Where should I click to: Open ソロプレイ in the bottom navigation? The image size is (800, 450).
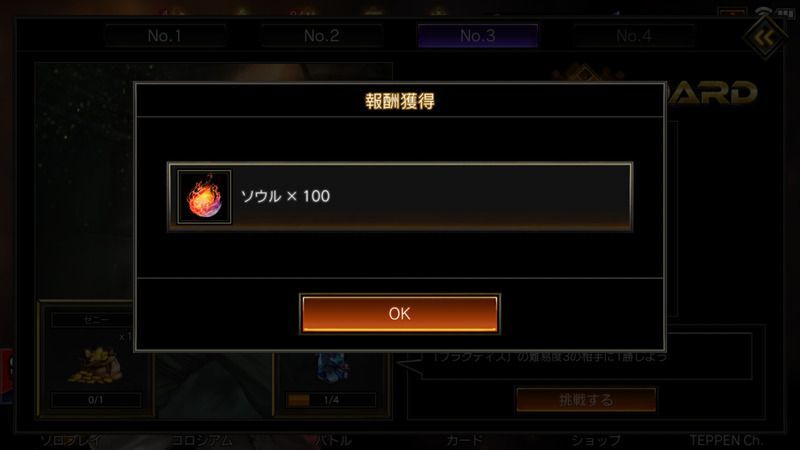click(x=72, y=440)
